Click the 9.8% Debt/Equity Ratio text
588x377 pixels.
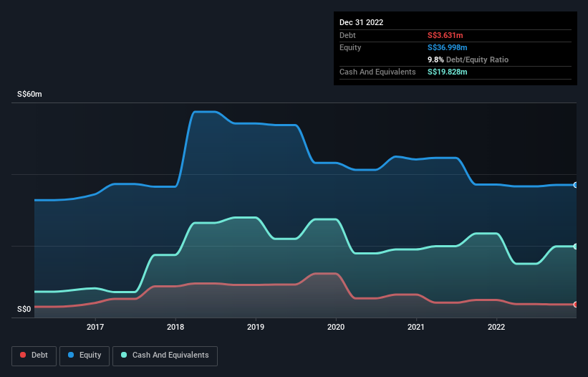[x=468, y=59]
